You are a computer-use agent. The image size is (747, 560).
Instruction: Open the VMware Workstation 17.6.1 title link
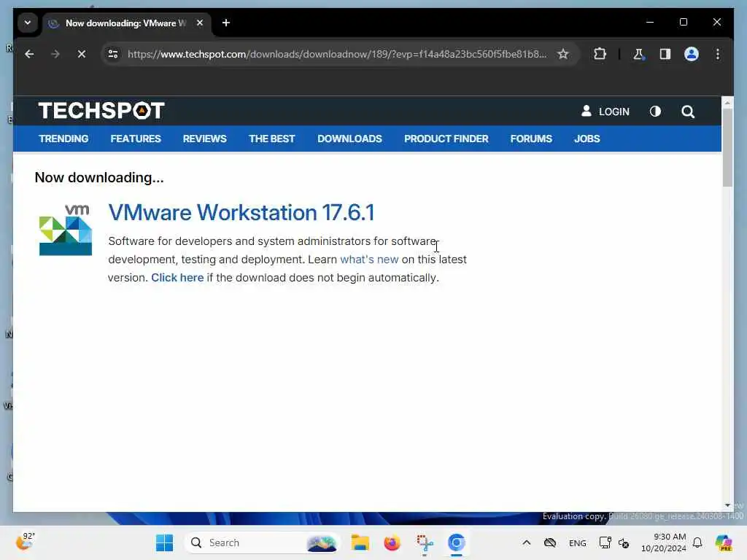241,212
